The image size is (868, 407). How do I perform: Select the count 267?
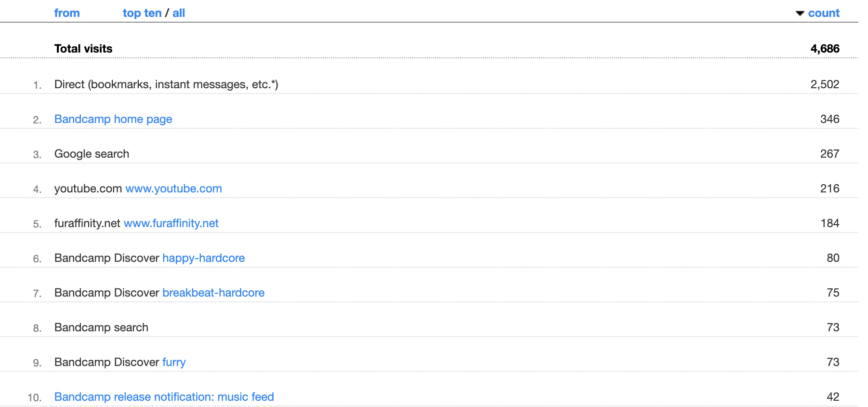pyautogui.click(x=829, y=154)
